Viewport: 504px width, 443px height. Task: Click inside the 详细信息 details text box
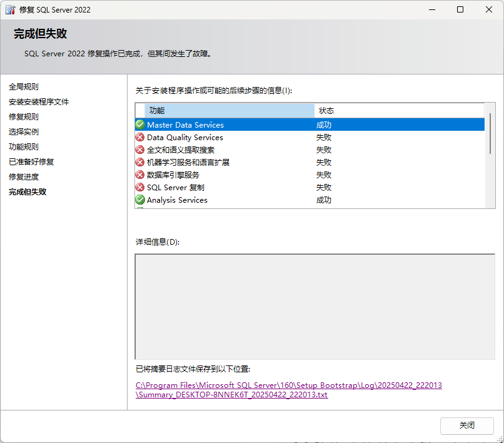[x=315, y=307]
